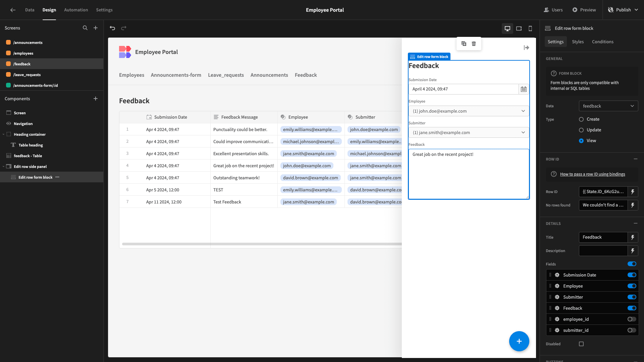
Task: Open Title bindings lightning icon
Action: pyautogui.click(x=633, y=237)
